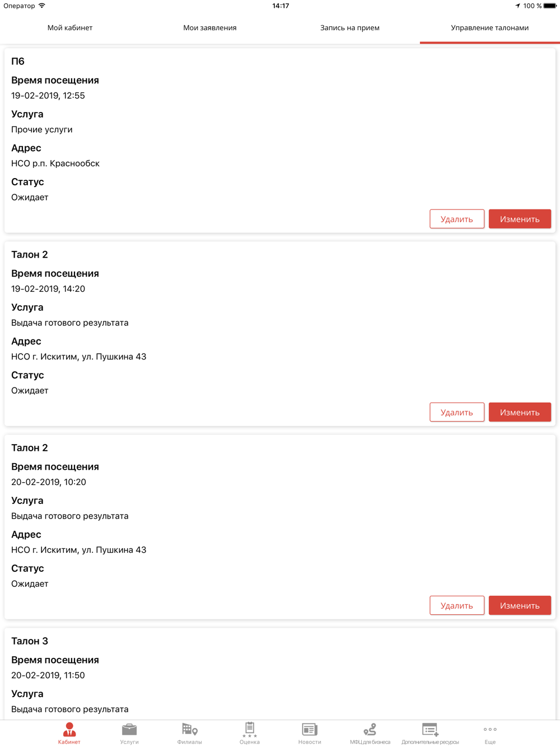Switch to Мои заявления tab
The image size is (560, 747).
210,28
